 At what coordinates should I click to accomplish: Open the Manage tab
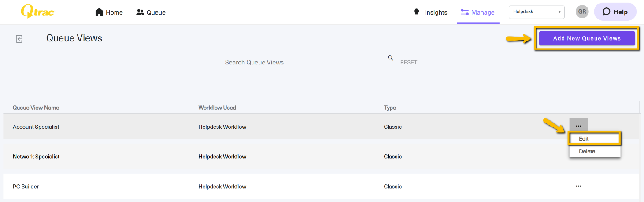pyautogui.click(x=478, y=12)
